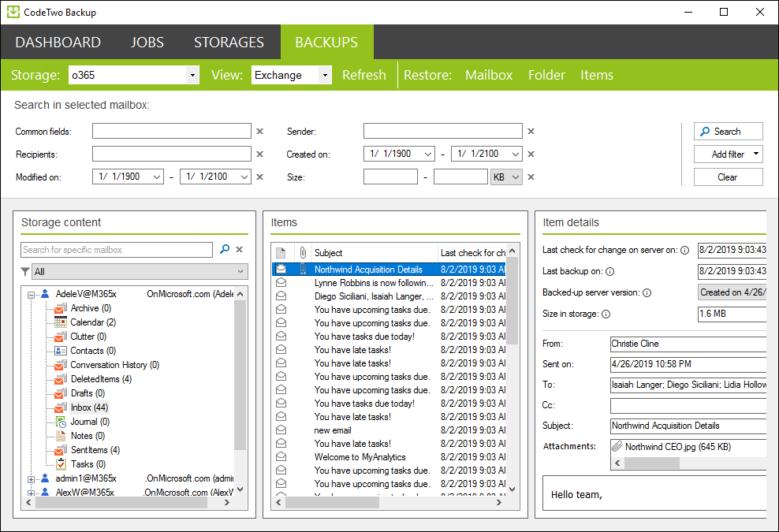
Task: Click the Items list horizontal scrollbar
Action: point(332,503)
